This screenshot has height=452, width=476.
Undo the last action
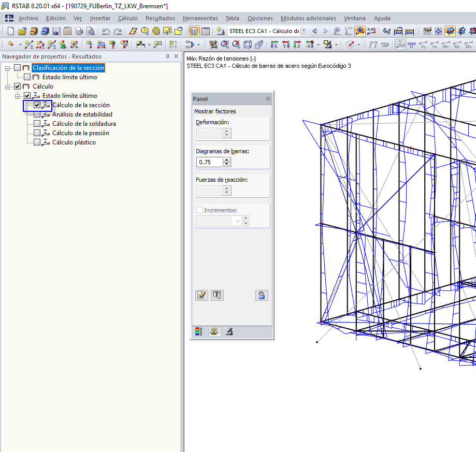click(x=106, y=31)
